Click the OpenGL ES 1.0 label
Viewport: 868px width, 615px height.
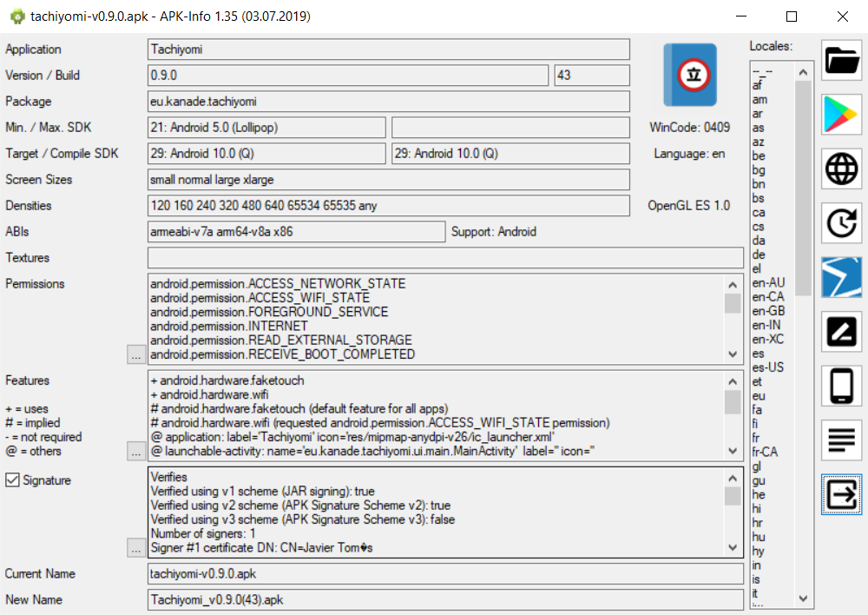[688, 206]
